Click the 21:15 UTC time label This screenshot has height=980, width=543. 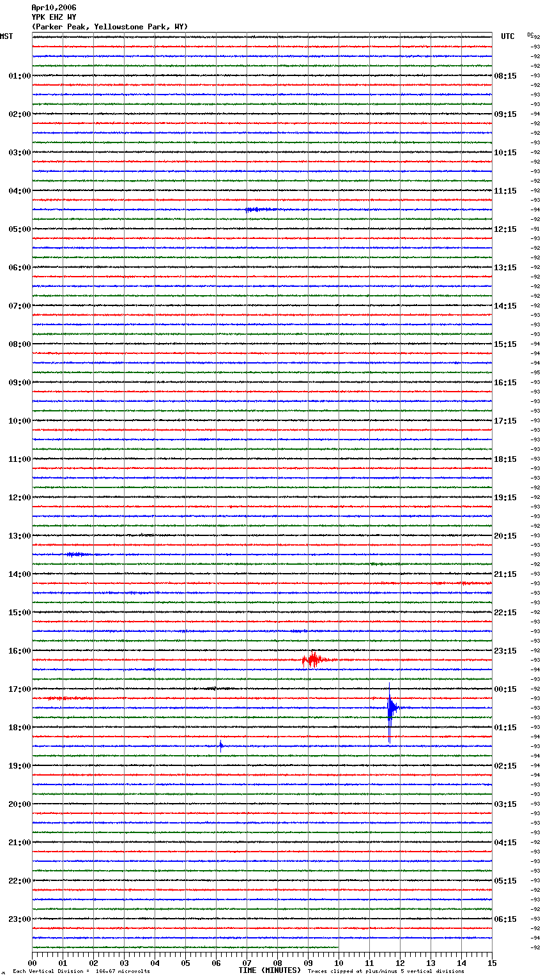pyautogui.click(x=505, y=574)
